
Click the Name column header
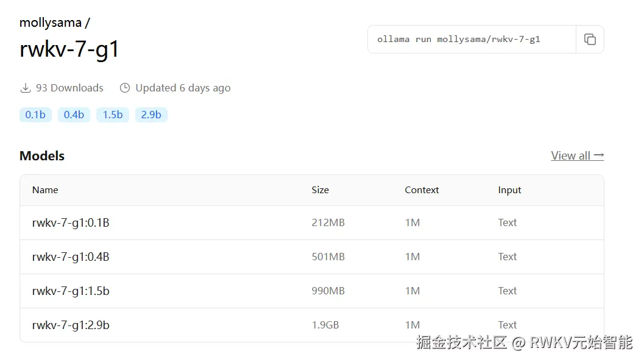[x=45, y=190]
